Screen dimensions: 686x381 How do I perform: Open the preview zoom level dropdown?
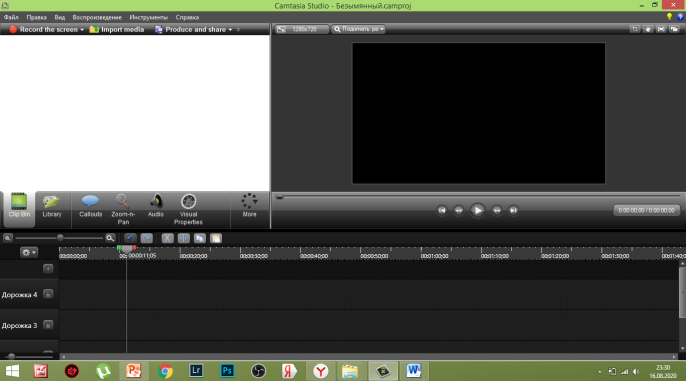tap(358, 29)
